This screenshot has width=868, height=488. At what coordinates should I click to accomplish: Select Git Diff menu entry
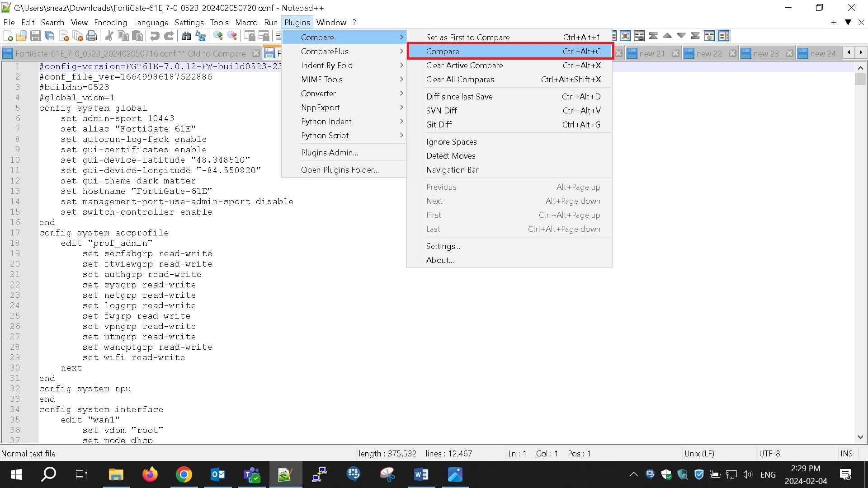point(509,125)
